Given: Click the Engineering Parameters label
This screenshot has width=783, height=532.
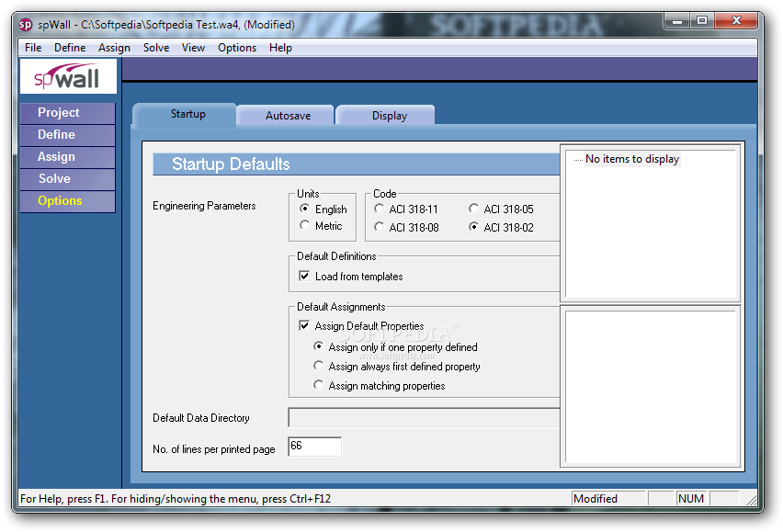Looking at the screenshot, I should click(x=204, y=206).
